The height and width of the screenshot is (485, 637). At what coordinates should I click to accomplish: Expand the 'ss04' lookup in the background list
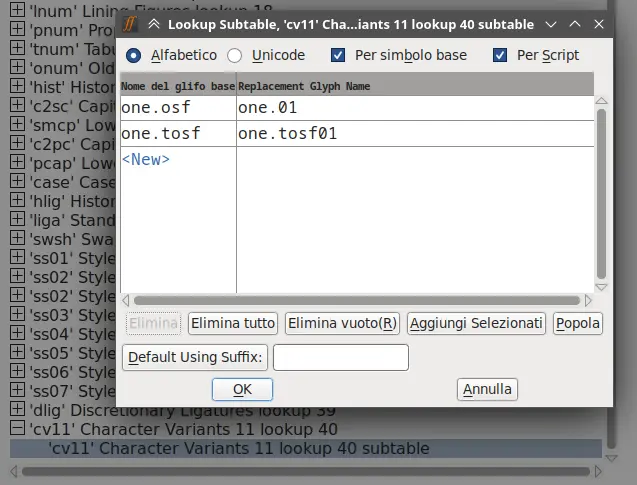[17, 333]
